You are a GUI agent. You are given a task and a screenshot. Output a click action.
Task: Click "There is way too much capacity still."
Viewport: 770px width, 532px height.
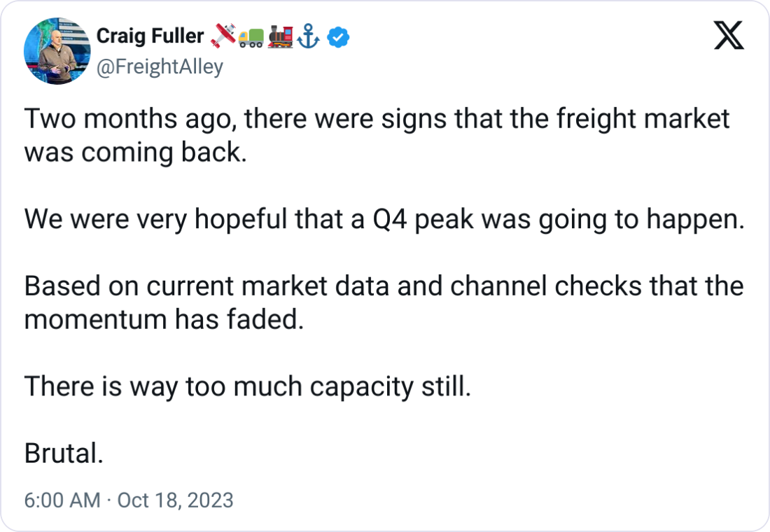[x=248, y=386]
